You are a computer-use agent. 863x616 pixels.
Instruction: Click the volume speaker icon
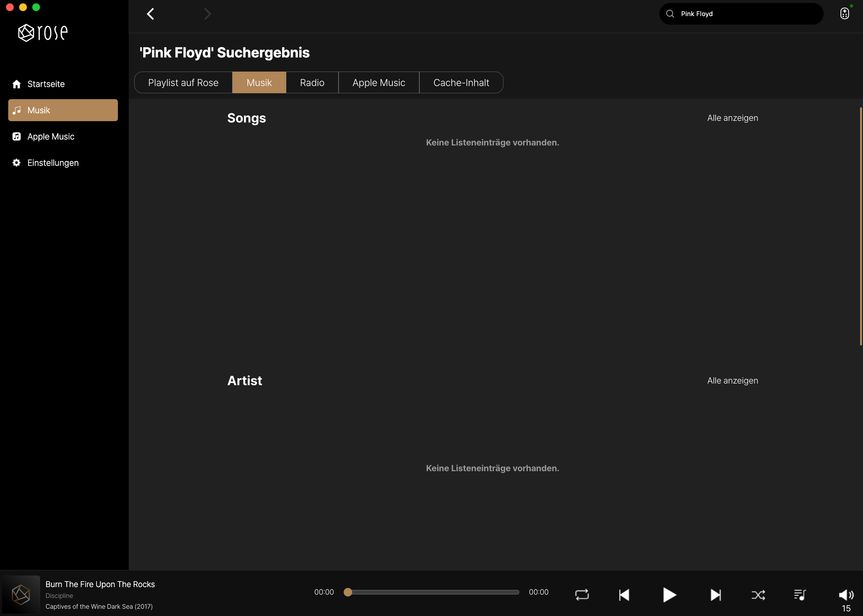[x=846, y=594]
